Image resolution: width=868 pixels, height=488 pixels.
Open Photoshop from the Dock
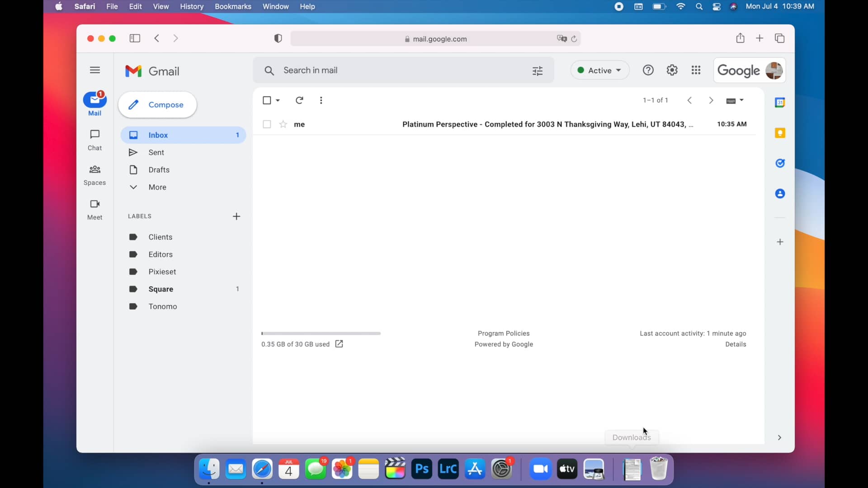coord(421,469)
